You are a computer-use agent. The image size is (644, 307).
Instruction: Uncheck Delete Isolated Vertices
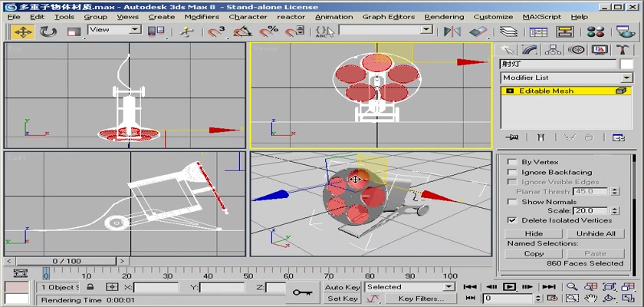click(x=512, y=220)
